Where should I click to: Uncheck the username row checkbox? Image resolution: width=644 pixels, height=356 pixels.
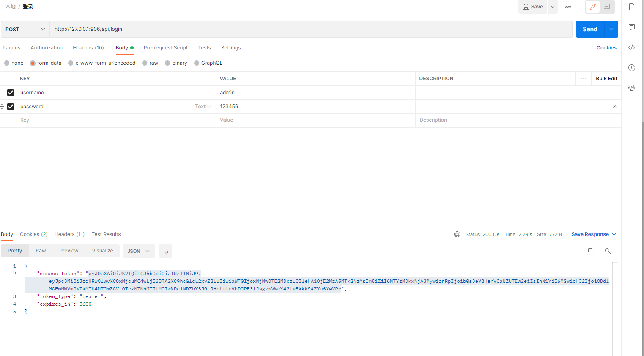pos(11,93)
